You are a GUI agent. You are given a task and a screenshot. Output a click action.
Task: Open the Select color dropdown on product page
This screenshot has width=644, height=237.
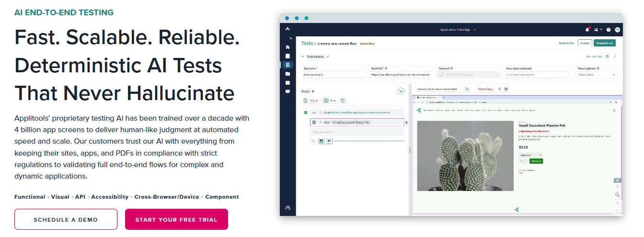531,155
